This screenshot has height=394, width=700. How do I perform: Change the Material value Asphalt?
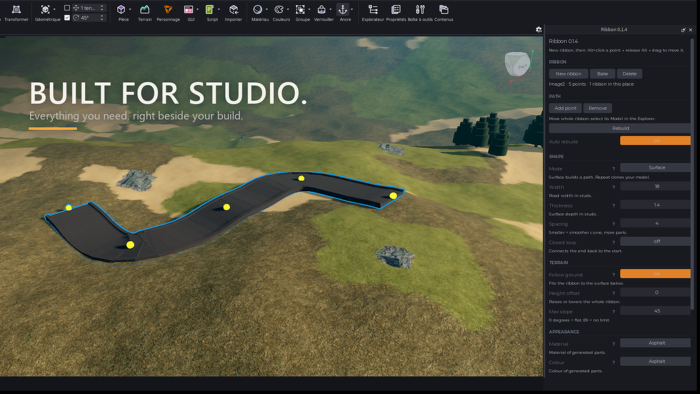pyautogui.click(x=655, y=343)
